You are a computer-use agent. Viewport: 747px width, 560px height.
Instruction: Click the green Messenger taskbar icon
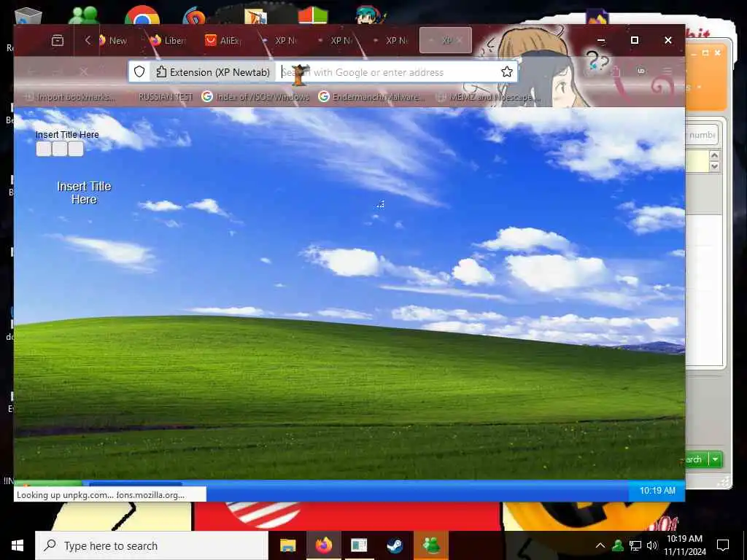coord(430,545)
